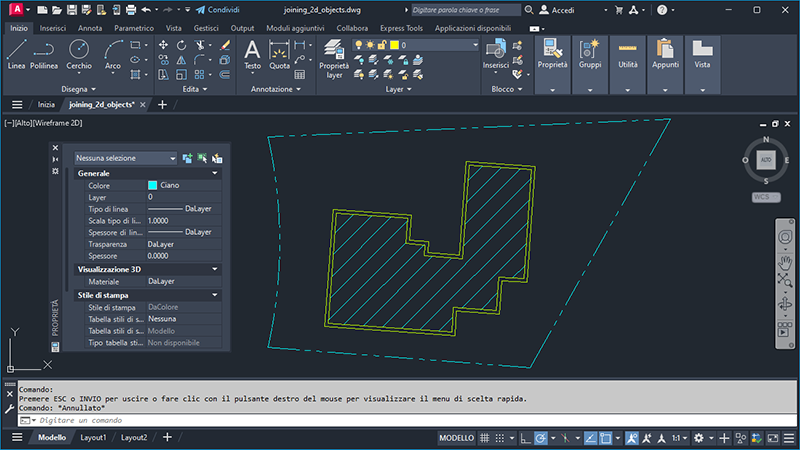Open the Nessuna selezione dropdown
The height and width of the screenshot is (450, 800).
pyautogui.click(x=125, y=158)
